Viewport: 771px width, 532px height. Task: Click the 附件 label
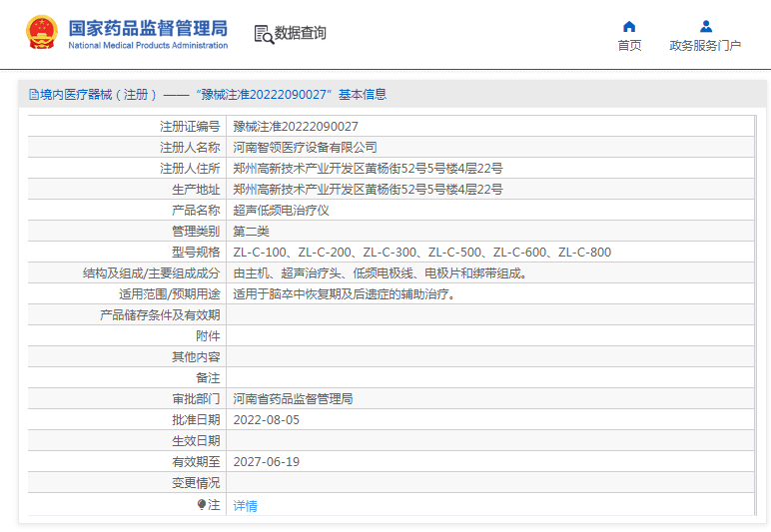pyautogui.click(x=208, y=336)
